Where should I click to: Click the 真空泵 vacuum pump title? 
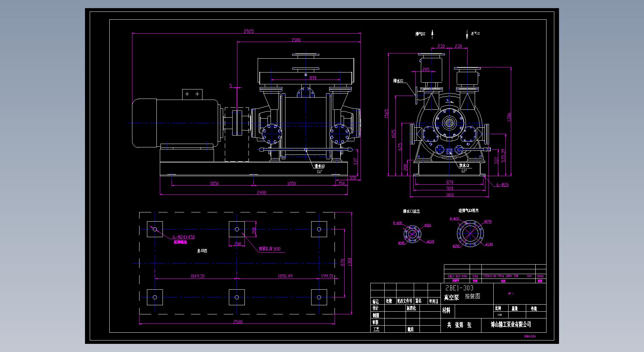[x=451, y=297]
